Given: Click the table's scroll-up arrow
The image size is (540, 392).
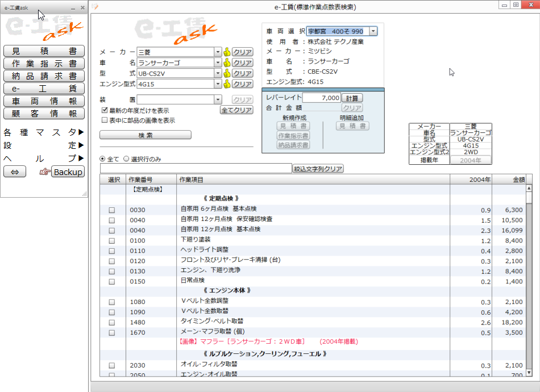Looking at the screenshot, I should [529, 188].
